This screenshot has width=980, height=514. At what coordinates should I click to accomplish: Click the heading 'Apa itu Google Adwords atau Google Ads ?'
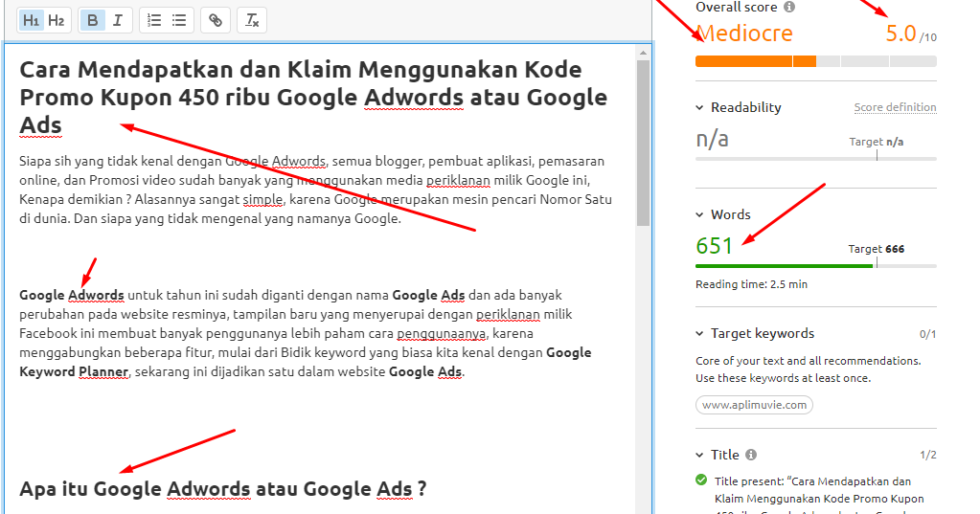point(222,488)
